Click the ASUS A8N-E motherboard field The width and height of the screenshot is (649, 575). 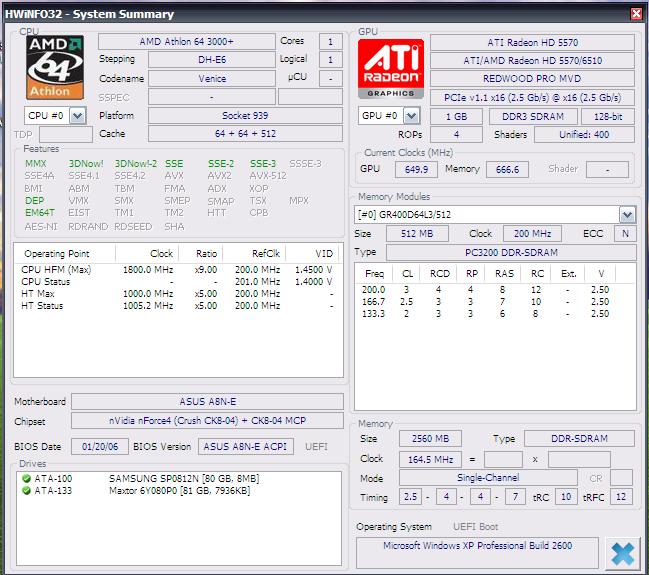(x=207, y=402)
